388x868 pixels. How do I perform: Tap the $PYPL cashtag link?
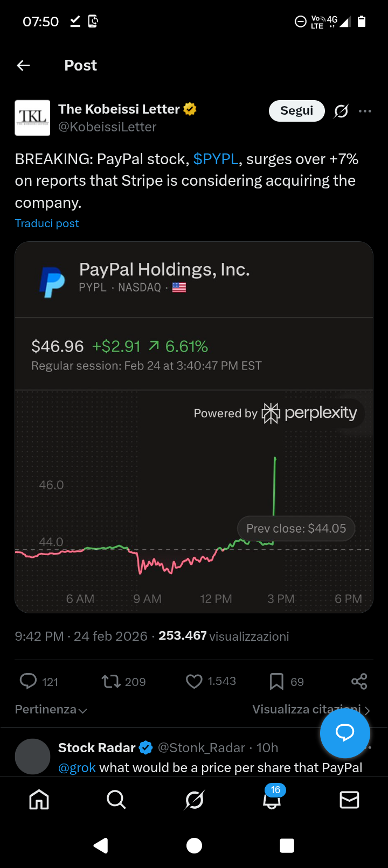pyautogui.click(x=216, y=159)
